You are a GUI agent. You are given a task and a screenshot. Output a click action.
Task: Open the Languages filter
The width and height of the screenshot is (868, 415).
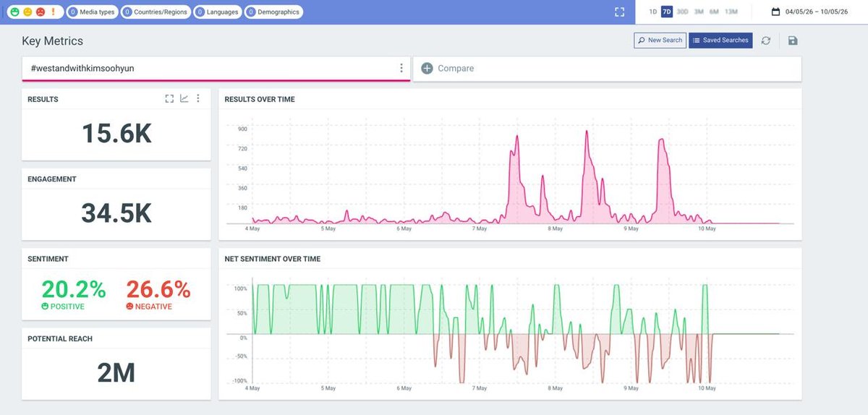pyautogui.click(x=217, y=12)
